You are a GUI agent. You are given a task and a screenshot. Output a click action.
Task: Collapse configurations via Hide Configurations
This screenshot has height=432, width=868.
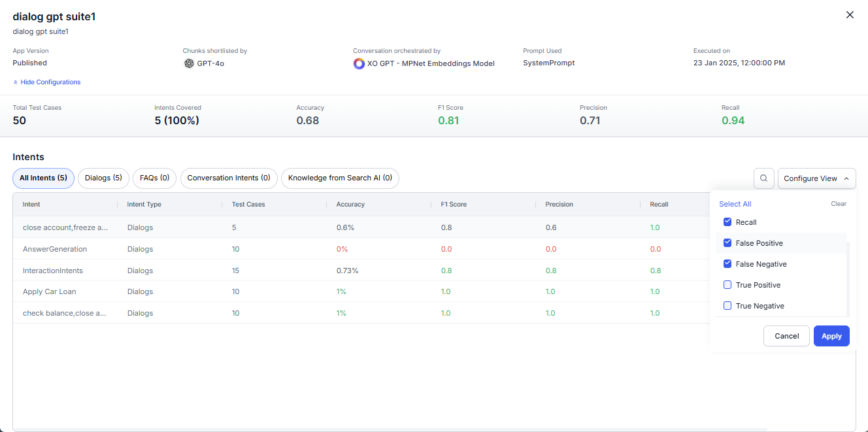[x=50, y=82]
